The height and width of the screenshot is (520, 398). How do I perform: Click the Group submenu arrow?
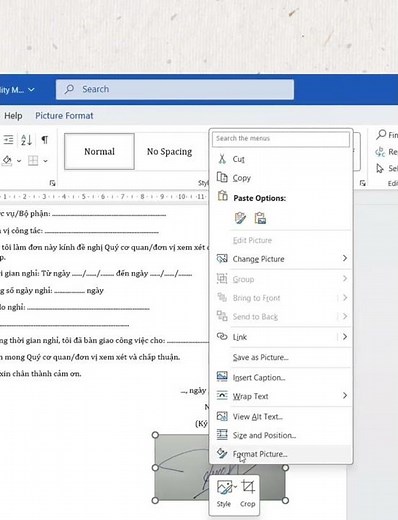pos(345,278)
